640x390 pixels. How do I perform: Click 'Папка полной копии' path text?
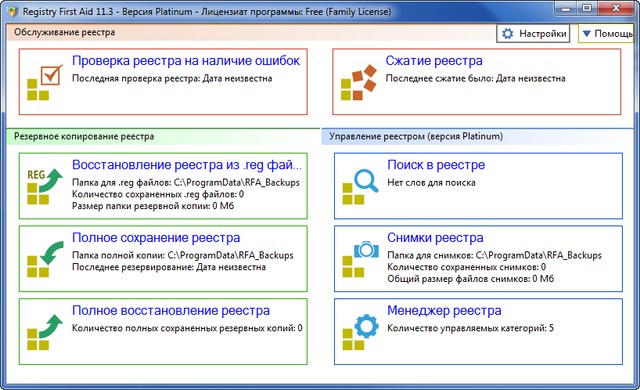tap(182, 255)
